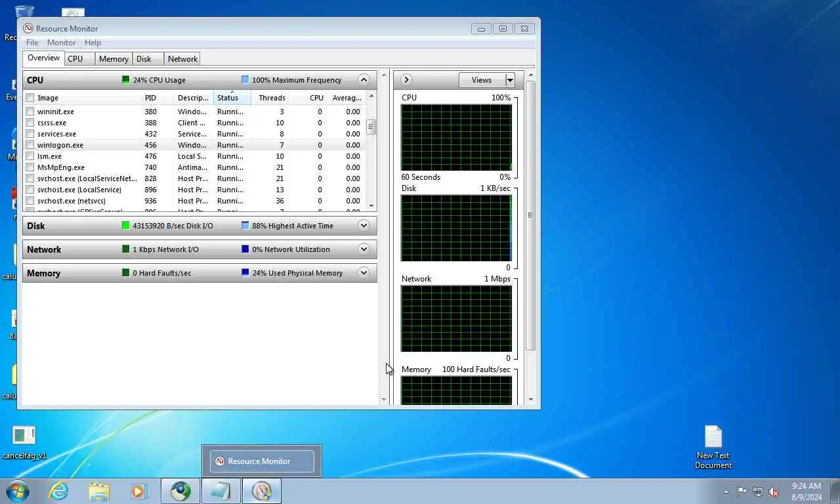Click the Resource Monitor taskbar button
Viewport: 840px width, 504px height.
click(261, 491)
